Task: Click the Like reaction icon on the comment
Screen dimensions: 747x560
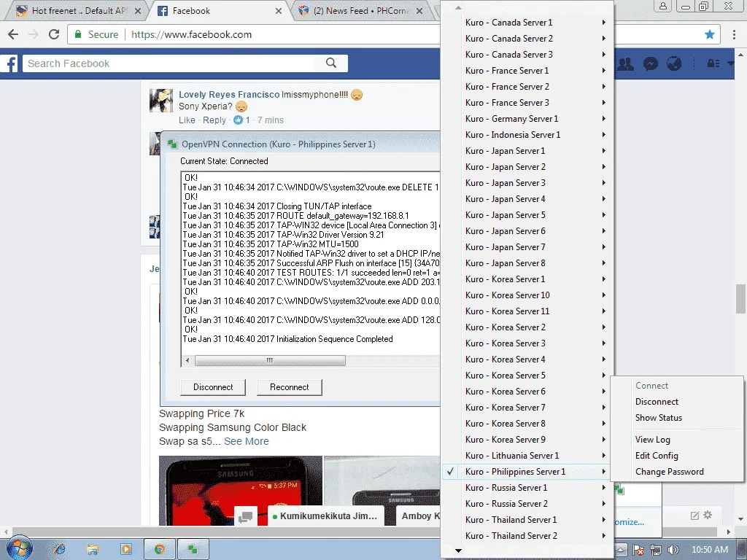Action: pos(239,120)
